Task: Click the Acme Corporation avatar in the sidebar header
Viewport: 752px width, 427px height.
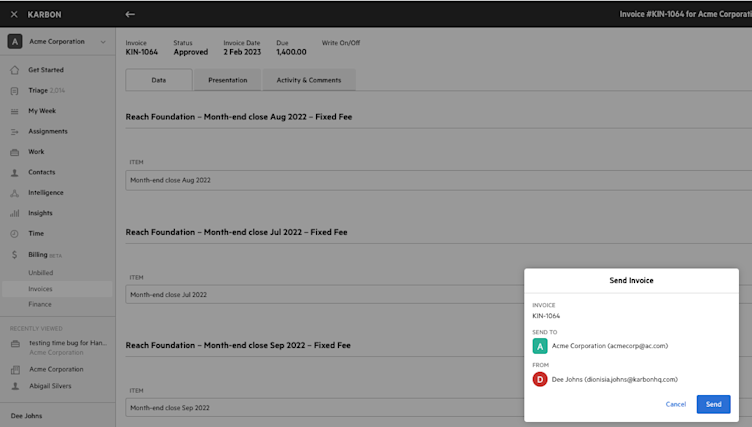Action: click(x=15, y=42)
